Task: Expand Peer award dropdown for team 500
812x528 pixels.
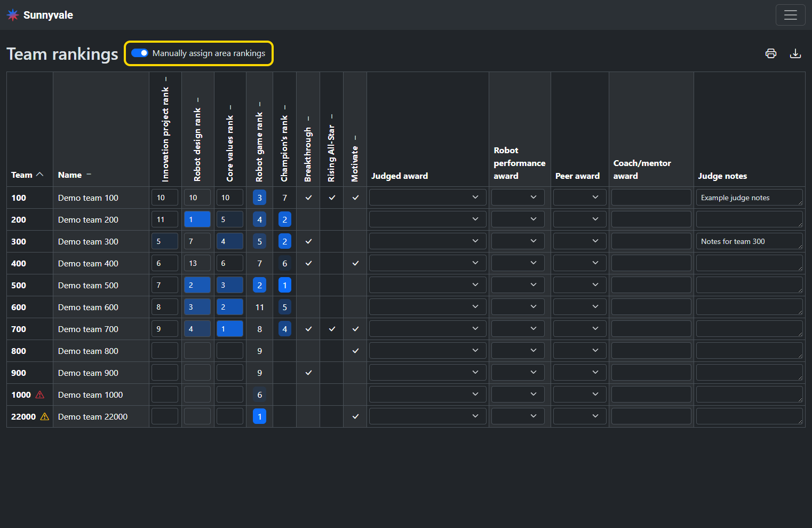Action: point(579,285)
